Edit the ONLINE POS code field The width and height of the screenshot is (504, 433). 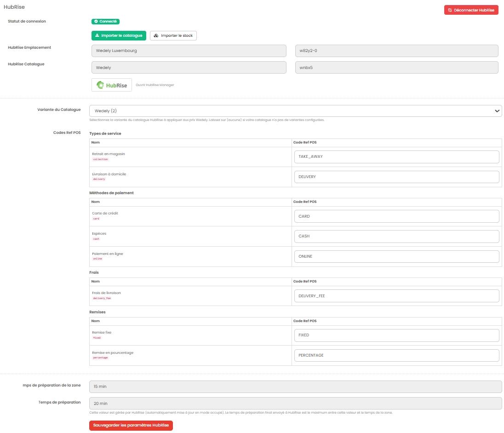397,256
